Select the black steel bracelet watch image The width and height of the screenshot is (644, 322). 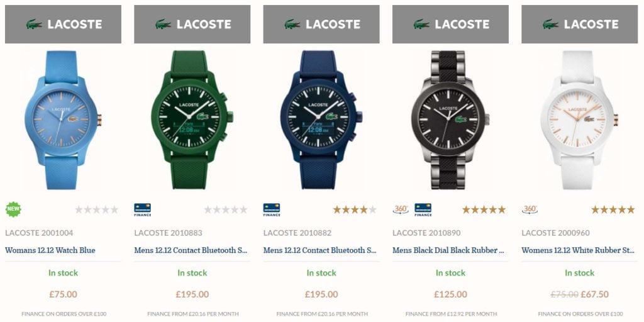coord(450,120)
